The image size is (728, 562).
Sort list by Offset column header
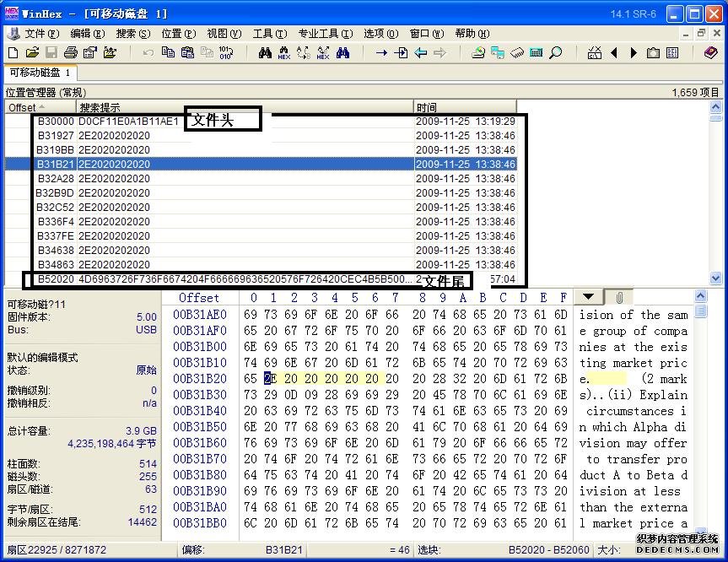pos(25,107)
